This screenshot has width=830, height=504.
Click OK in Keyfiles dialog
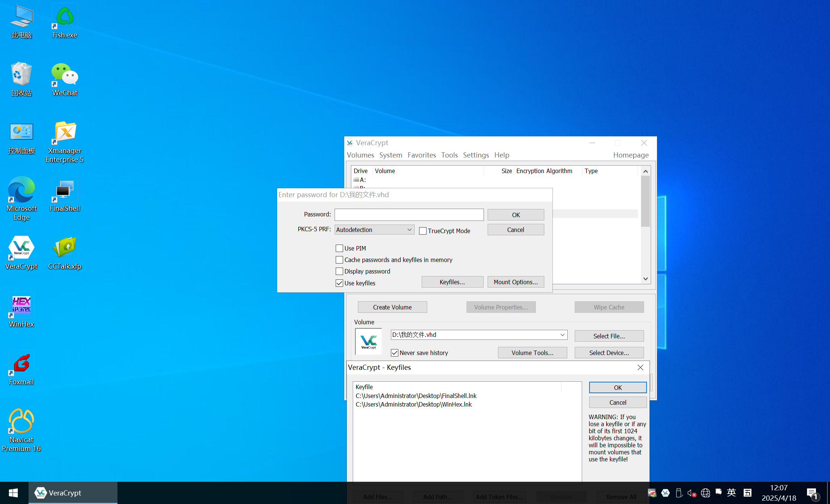618,388
